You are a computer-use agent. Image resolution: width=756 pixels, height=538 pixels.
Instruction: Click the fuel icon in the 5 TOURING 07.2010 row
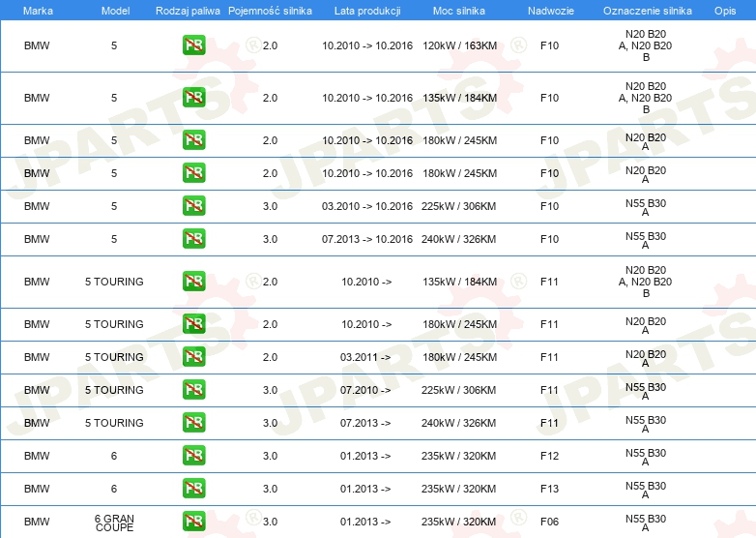(193, 390)
